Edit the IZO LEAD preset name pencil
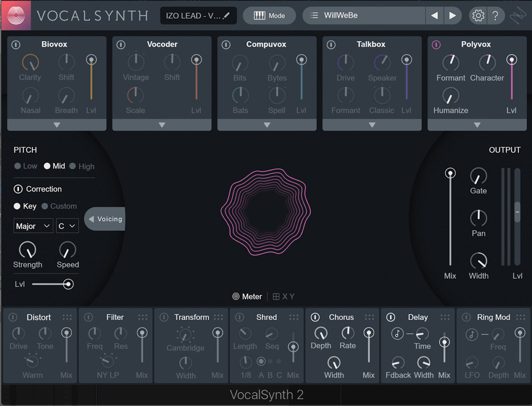 (x=226, y=15)
